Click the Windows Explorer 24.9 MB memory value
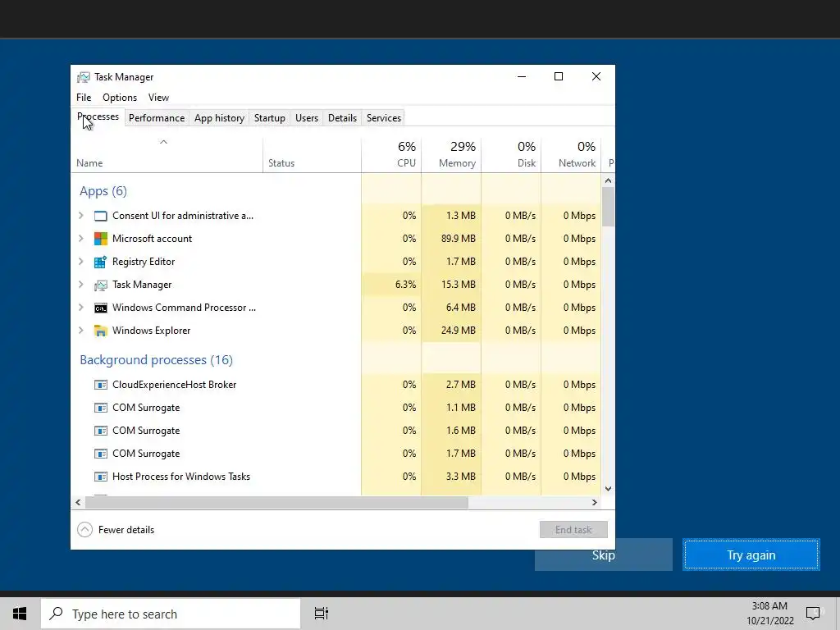This screenshot has height=630, width=840. coord(458,331)
